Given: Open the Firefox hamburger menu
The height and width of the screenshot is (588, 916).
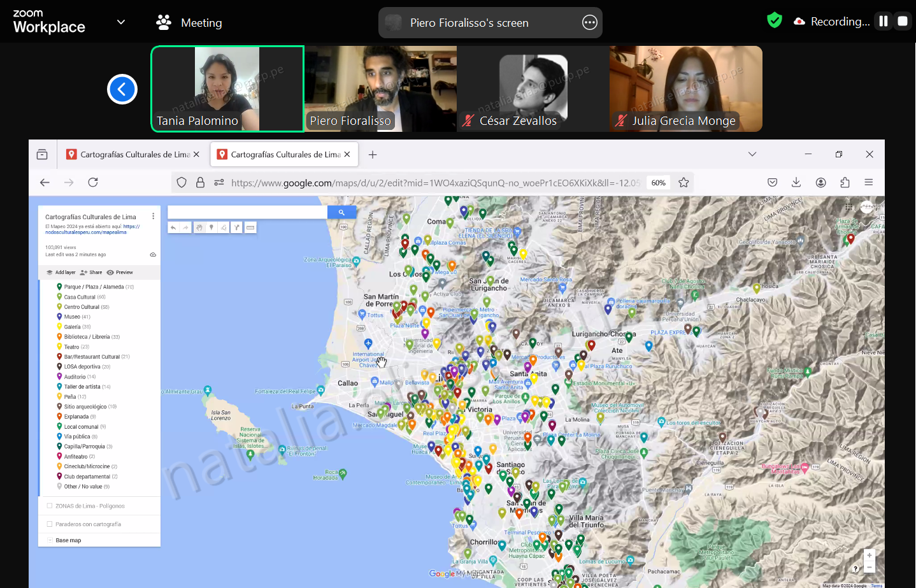Looking at the screenshot, I should [x=868, y=182].
